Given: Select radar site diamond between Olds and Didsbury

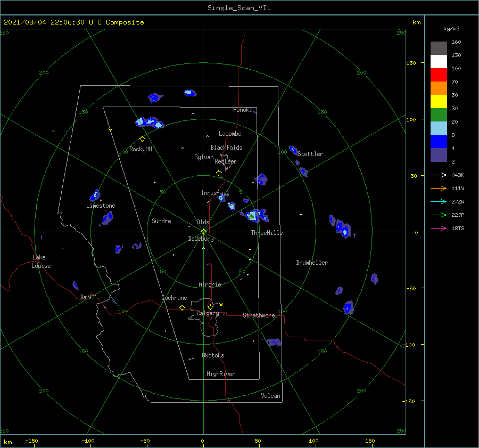Looking at the screenshot, I should click(x=203, y=232).
